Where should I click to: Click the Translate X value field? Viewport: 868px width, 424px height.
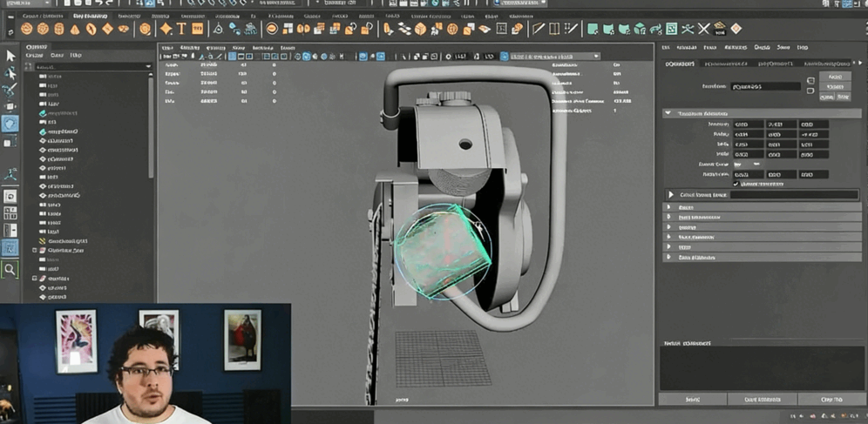point(749,125)
